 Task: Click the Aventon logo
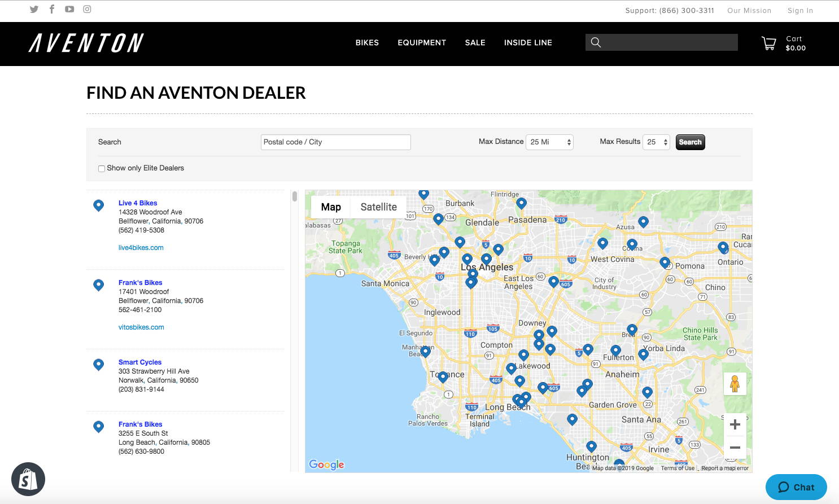click(x=86, y=43)
